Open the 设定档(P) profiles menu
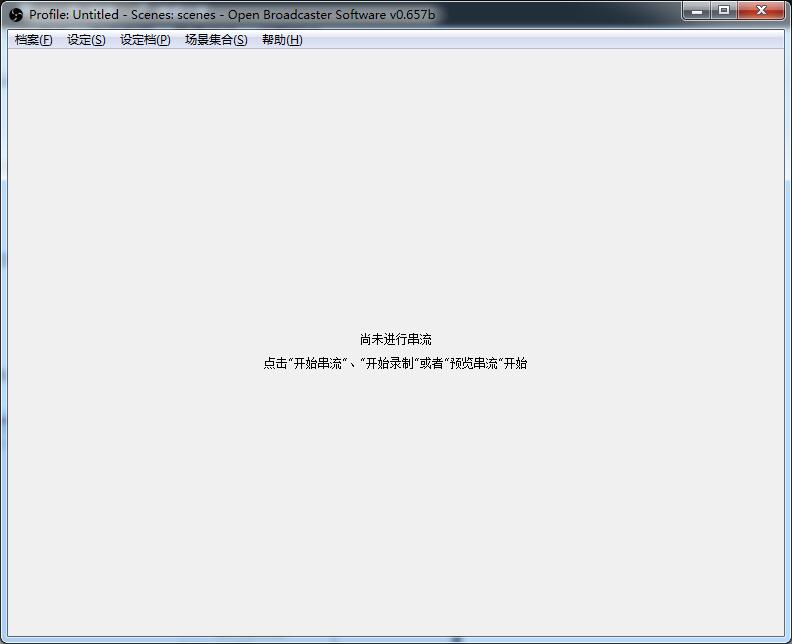792x644 pixels. 145,40
